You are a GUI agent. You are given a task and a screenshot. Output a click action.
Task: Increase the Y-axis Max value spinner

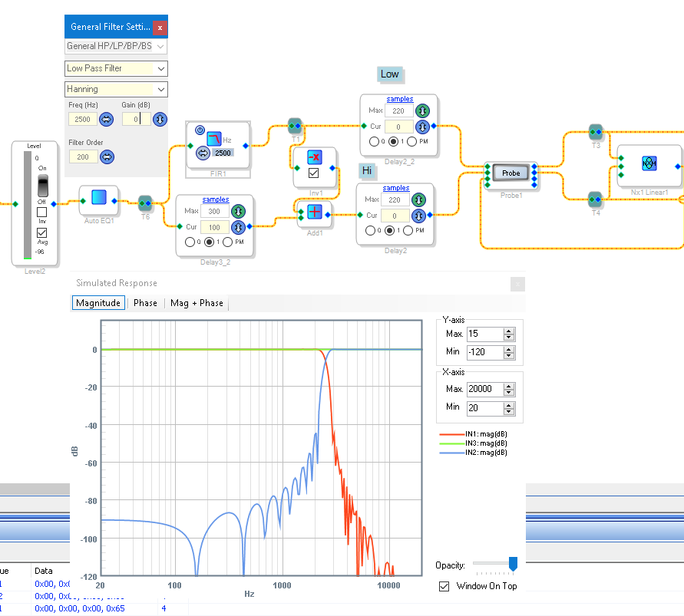click(x=509, y=331)
